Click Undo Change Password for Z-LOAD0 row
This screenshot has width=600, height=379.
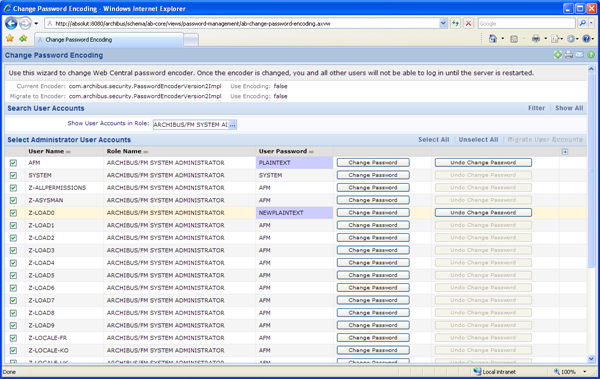(x=483, y=213)
